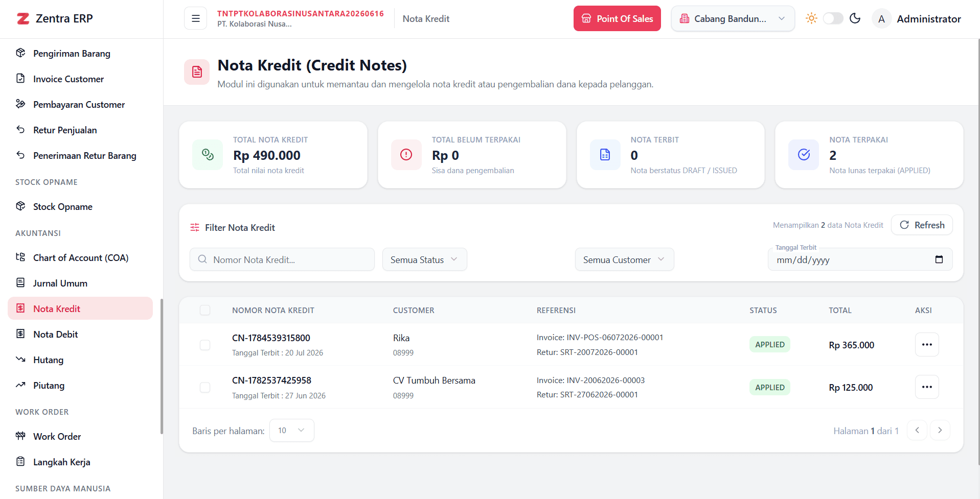Image resolution: width=980 pixels, height=499 pixels.
Task: Open actions menu for CN-1784539315800
Action: click(927, 345)
